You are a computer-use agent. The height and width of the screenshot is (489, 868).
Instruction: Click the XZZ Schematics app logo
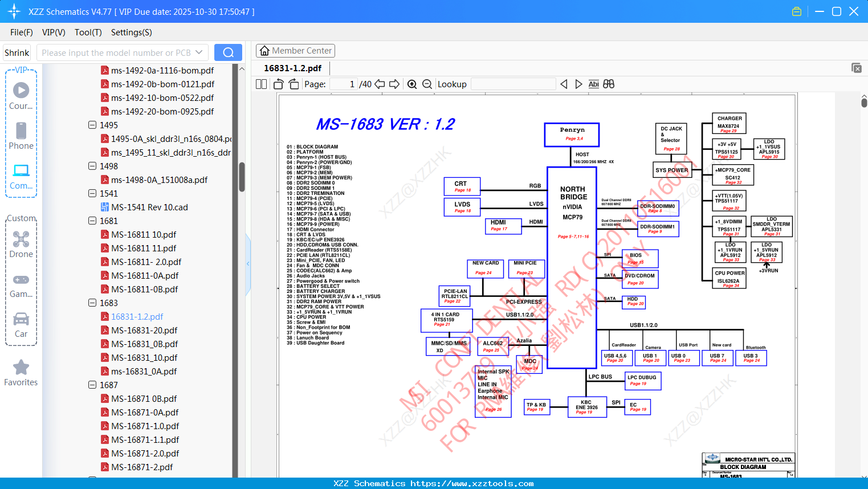point(14,11)
